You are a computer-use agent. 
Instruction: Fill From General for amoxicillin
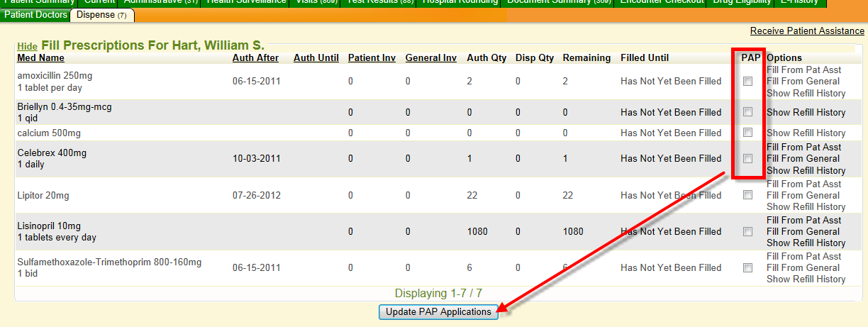[x=803, y=81]
